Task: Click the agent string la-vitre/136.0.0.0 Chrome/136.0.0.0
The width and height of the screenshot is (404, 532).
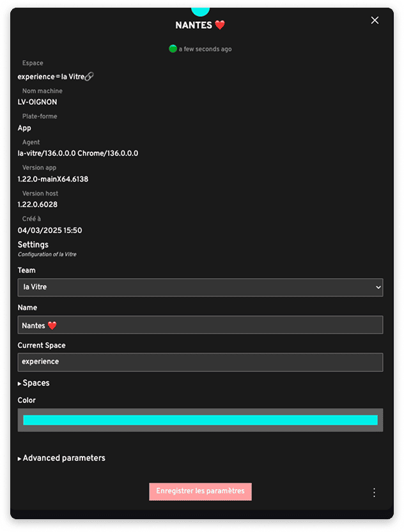Action: click(x=78, y=153)
